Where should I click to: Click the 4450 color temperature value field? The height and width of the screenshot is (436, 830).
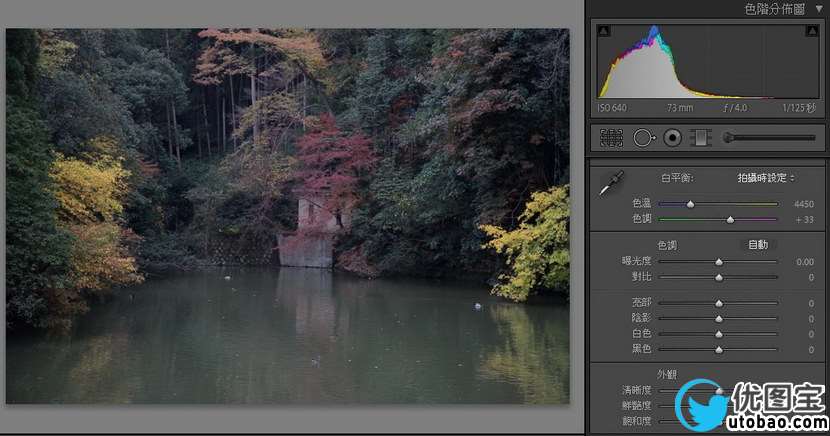point(803,204)
